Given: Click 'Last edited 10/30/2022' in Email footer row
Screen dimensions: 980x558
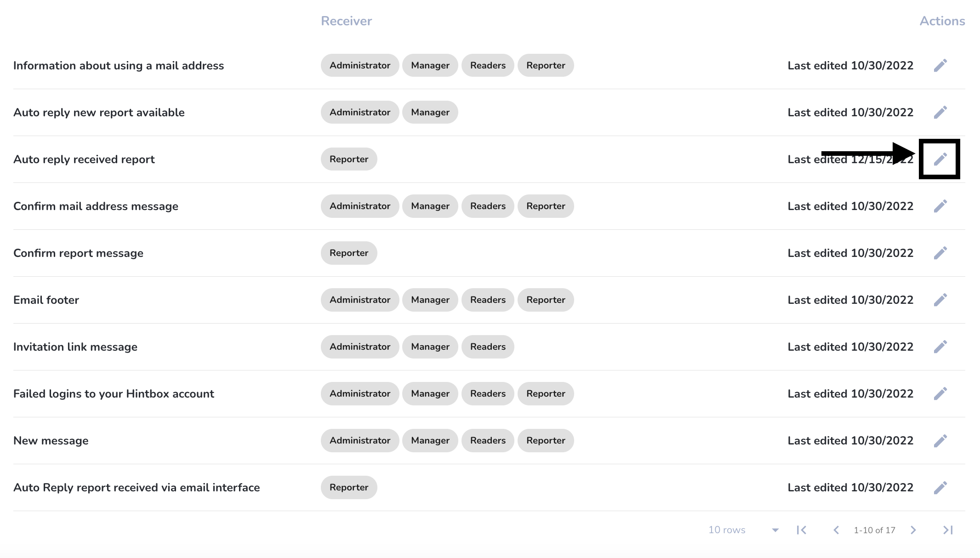Looking at the screenshot, I should [x=850, y=300].
